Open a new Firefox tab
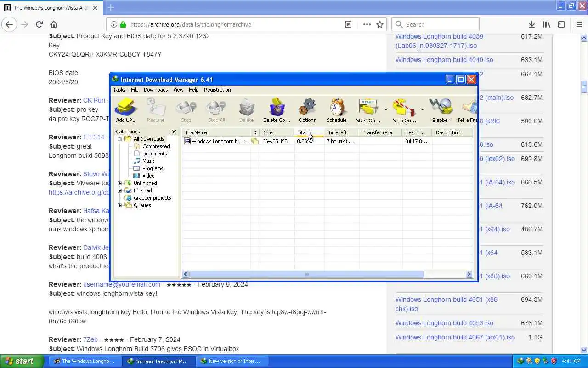This screenshot has width=588, height=368. click(111, 7)
